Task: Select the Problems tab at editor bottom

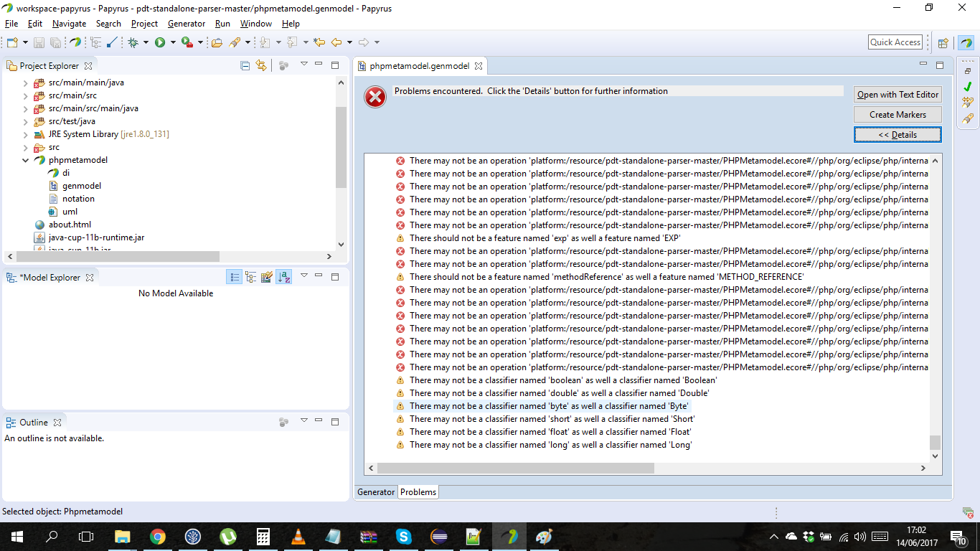Action: (x=418, y=491)
